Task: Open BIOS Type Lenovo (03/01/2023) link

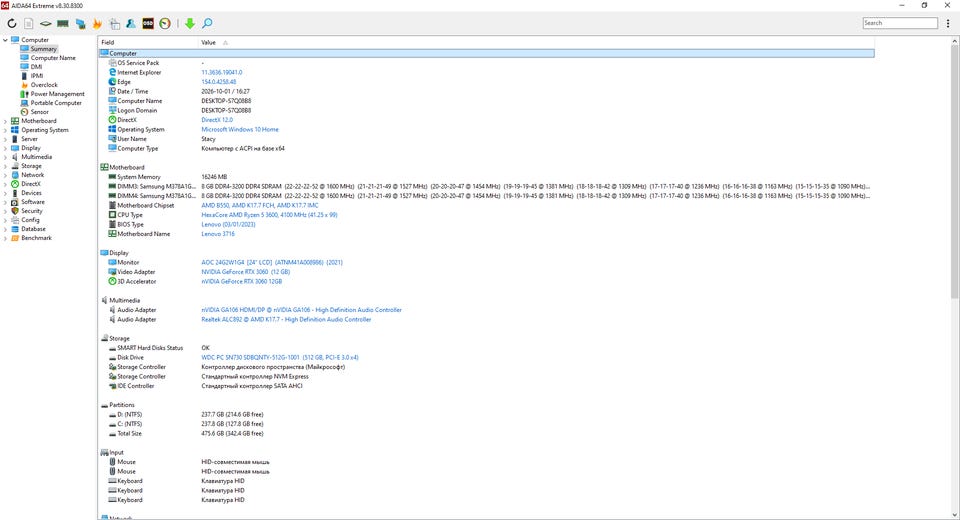Action: (228, 224)
